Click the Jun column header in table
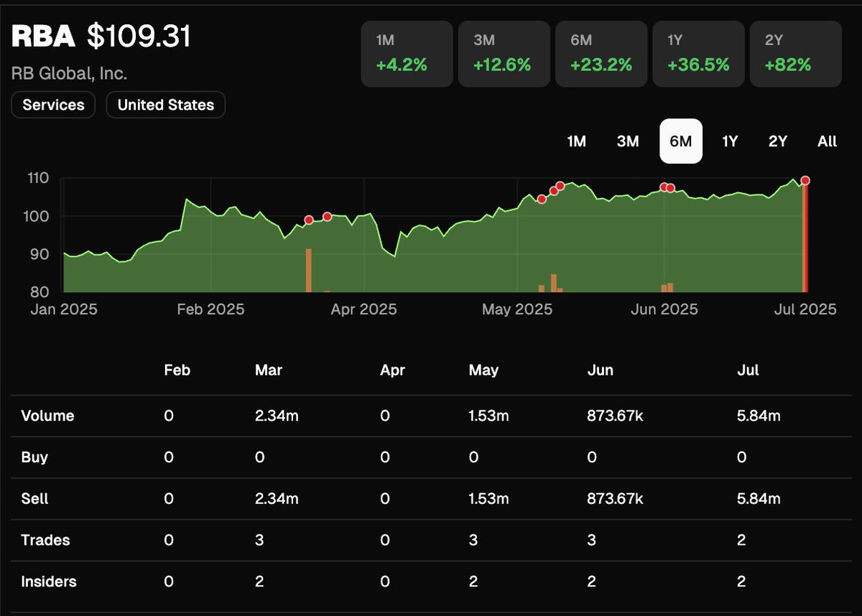This screenshot has height=616, width=862. (x=600, y=370)
